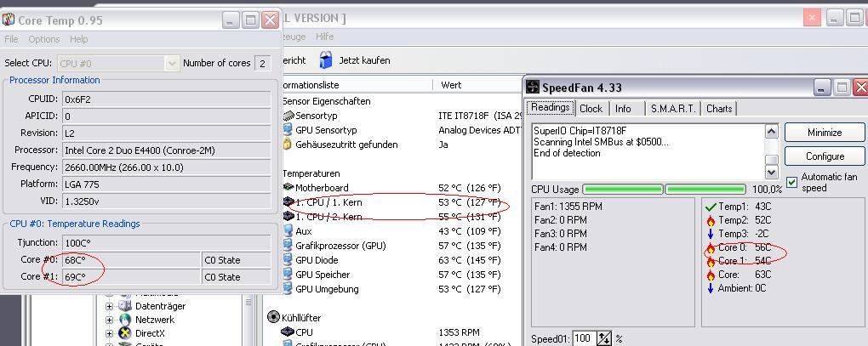Click the Jetzt kaufen toolbar label
The image size is (868, 346).
[364, 60]
